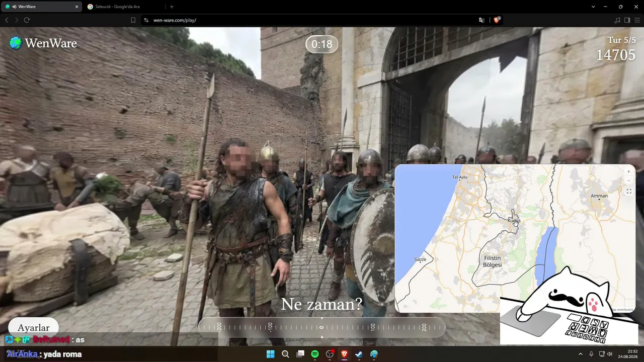This screenshot has width=644, height=362.
Task: Zoom in on the map
Action: (628, 171)
